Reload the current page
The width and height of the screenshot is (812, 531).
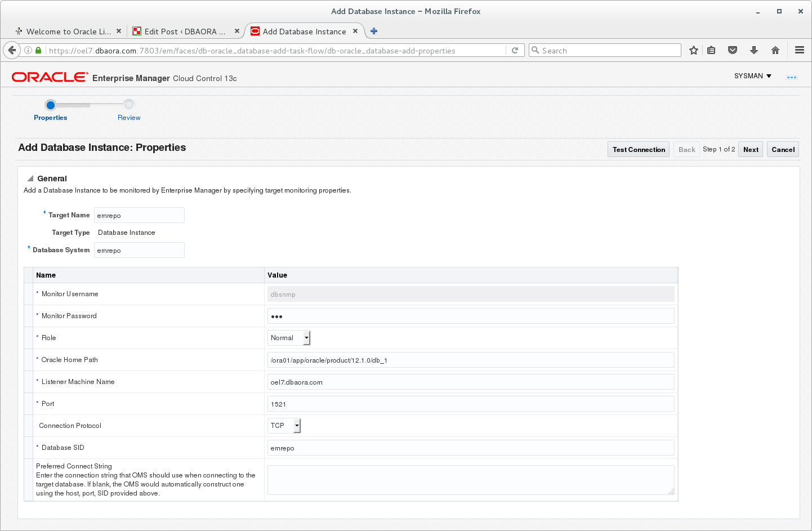(515, 50)
